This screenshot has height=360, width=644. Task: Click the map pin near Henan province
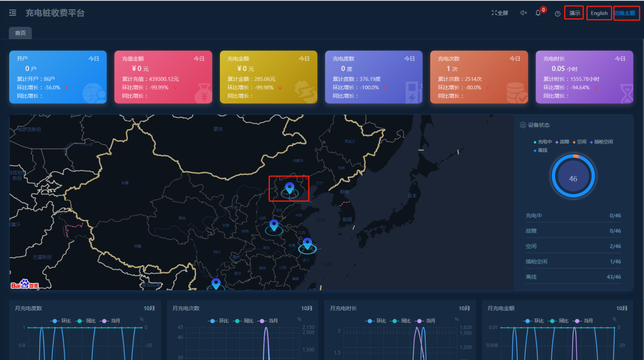pos(274,225)
